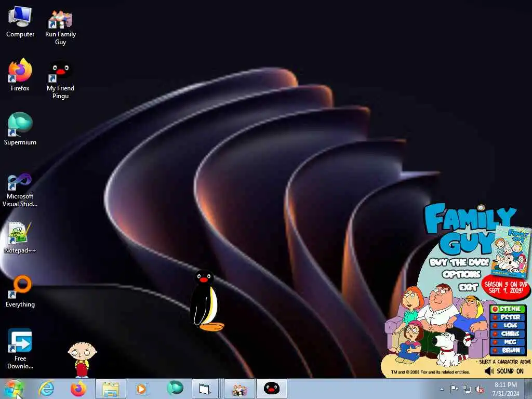Click EXIT in Family Guy panel
The width and height of the screenshot is (532, 399).
tap(468, 287)
